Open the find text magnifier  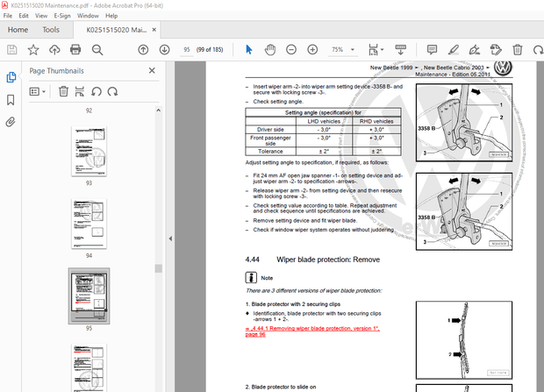[x=97, y=50]
